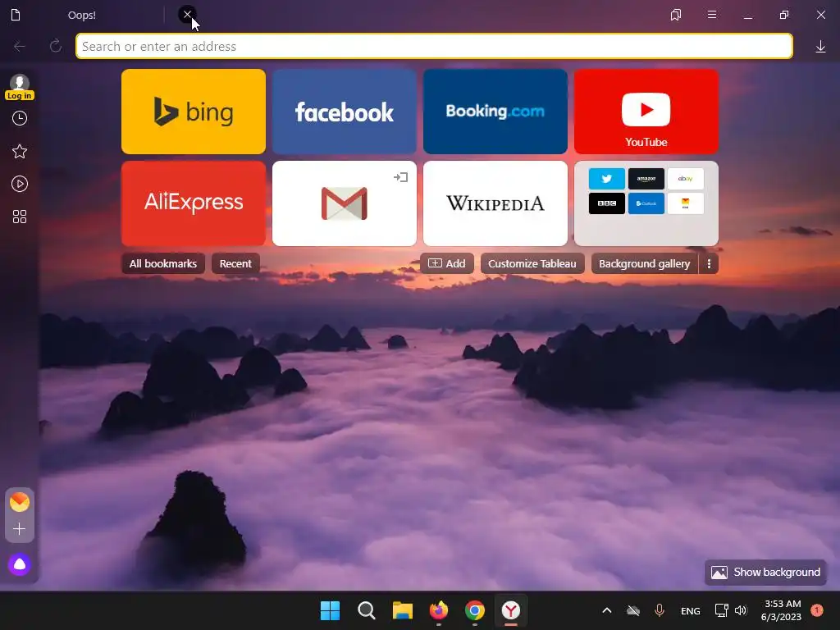Open background options three-dot menu

709,263
